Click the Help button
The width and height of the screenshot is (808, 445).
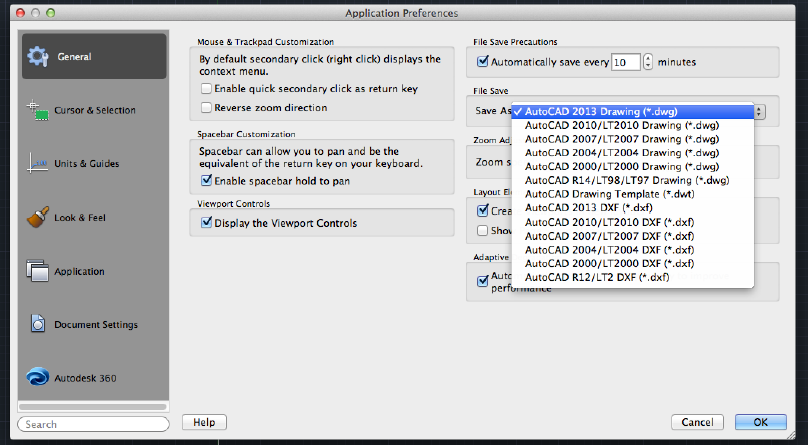point(204,422)
